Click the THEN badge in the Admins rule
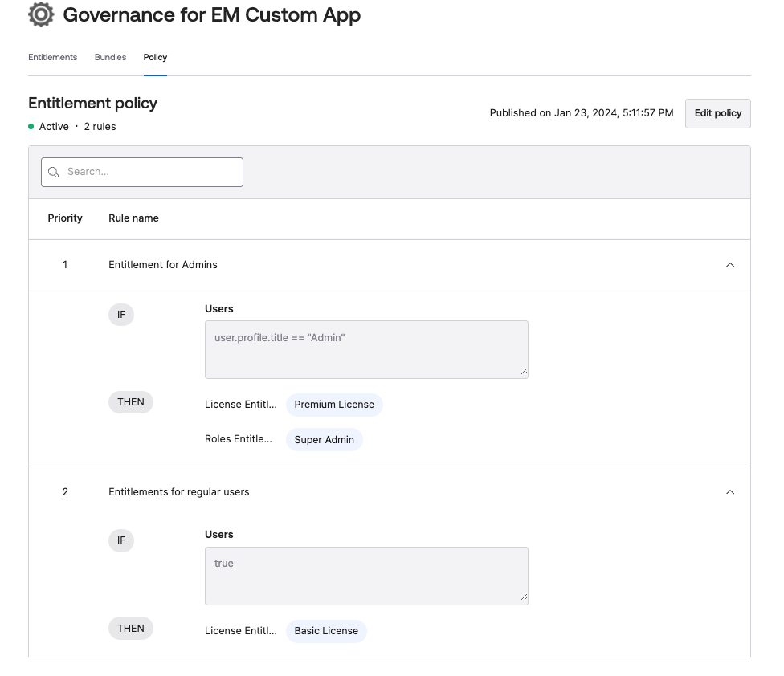Image resolution: width=784 pixels, height=676 pixels. [x=130, y=401]
